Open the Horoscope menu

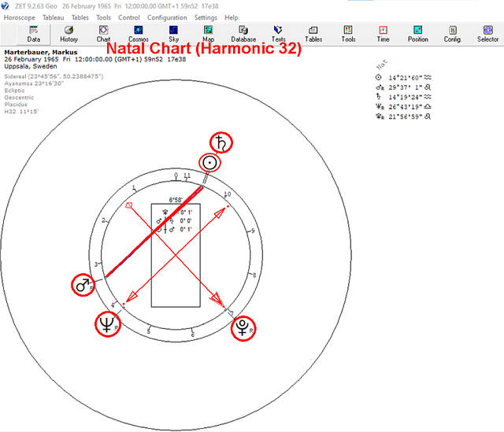pos(19,17)
